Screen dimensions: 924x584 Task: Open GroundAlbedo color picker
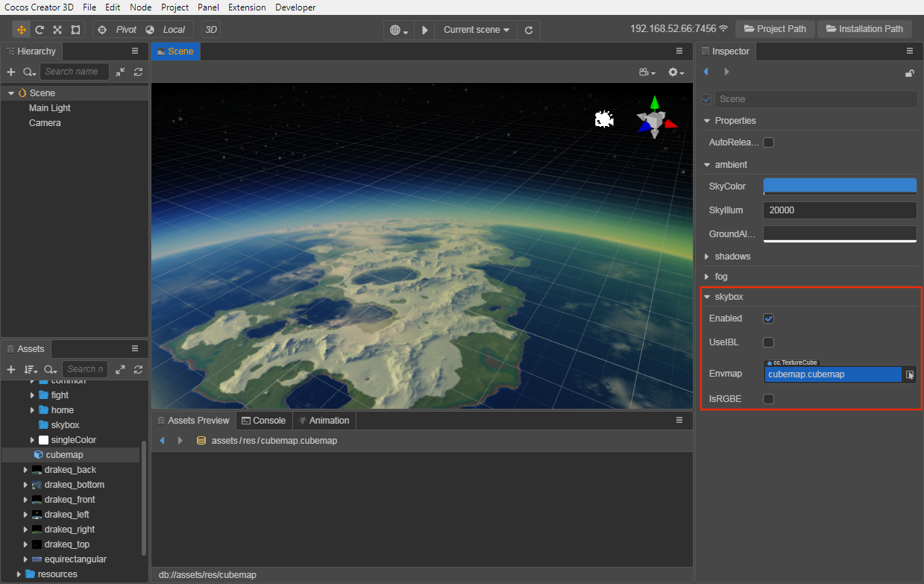point(840,234)
